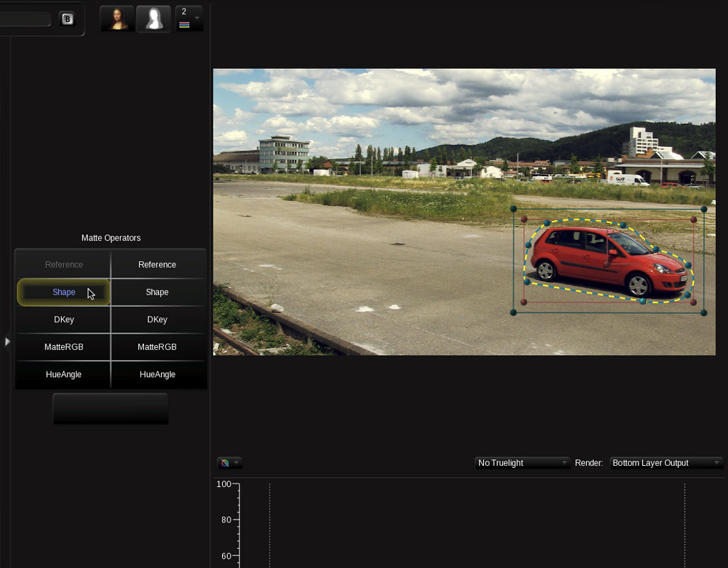Click the DKey operator in the left column
The image size is (728, 568).
[63, 319]
